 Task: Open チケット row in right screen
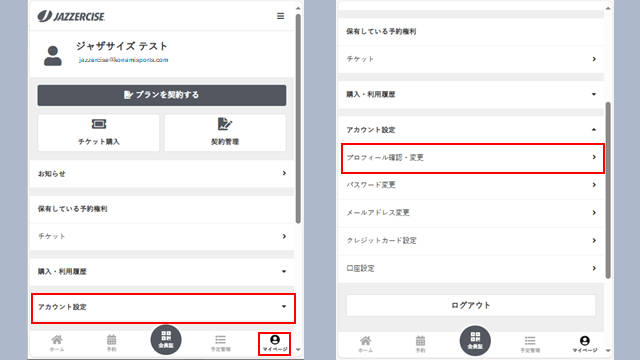click(x=471, y=59)
